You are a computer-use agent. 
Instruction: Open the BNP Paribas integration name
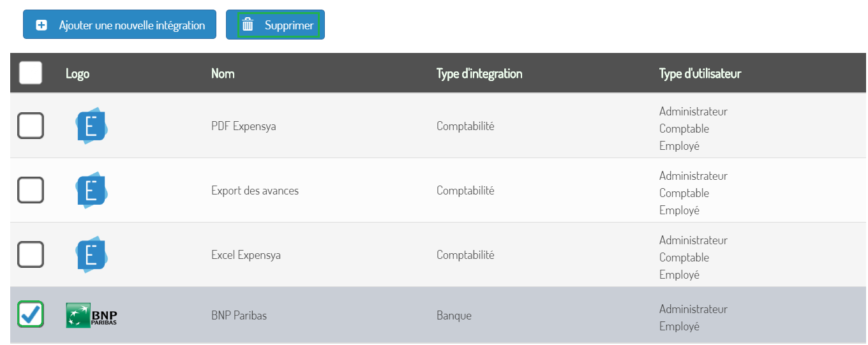[239, 316]
